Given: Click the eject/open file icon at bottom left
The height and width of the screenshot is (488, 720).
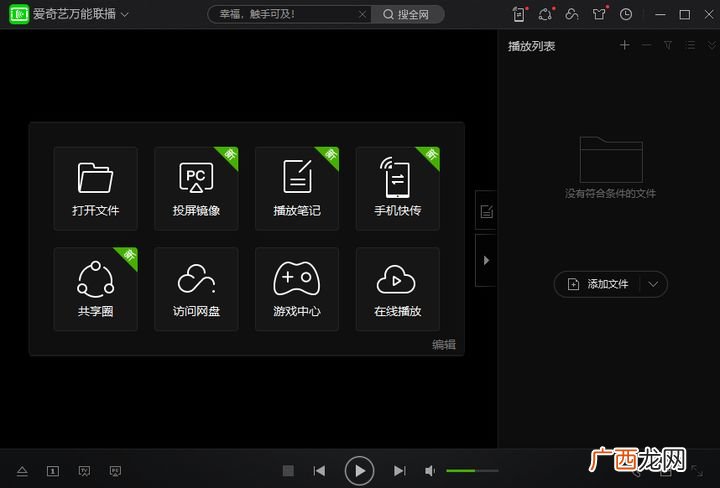Looking at the screenshot, I should click(x=22, y=471).
